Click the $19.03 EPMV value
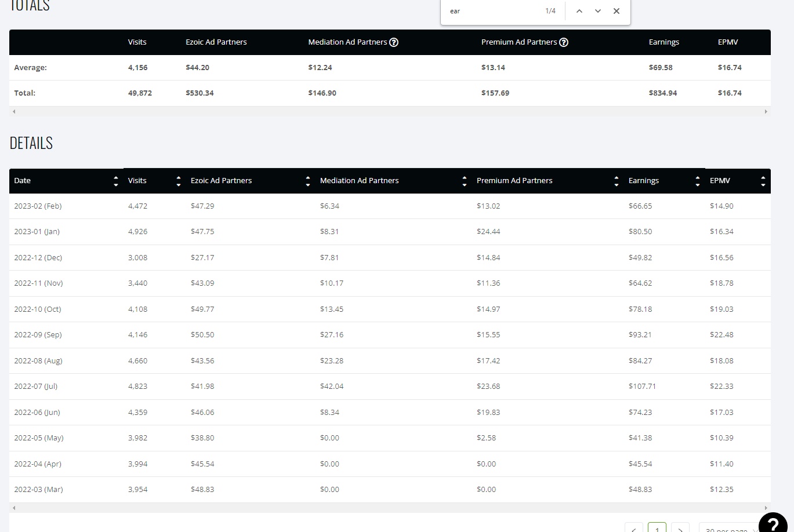The image size is (794, 532). [x=722, y=309]
